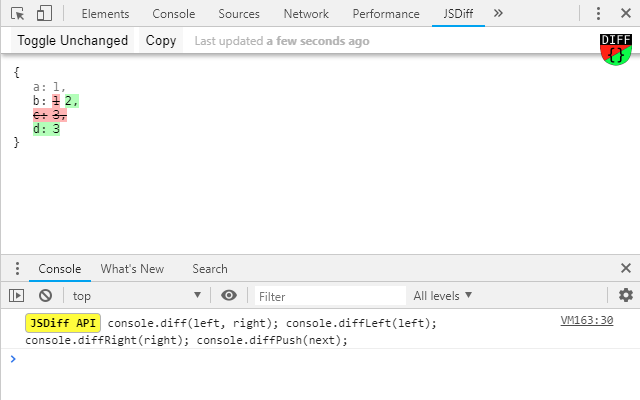Toggle the device toolbar icon
This screenshot has width=640, height=400.
point(44,13)
